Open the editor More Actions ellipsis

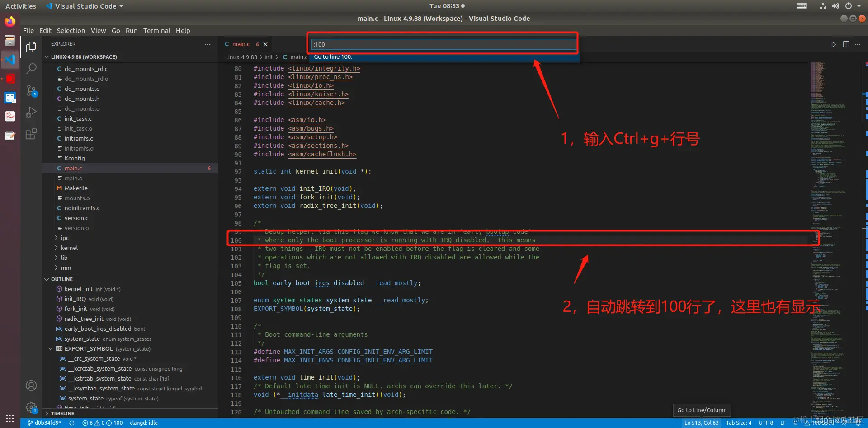coord(858,44)
